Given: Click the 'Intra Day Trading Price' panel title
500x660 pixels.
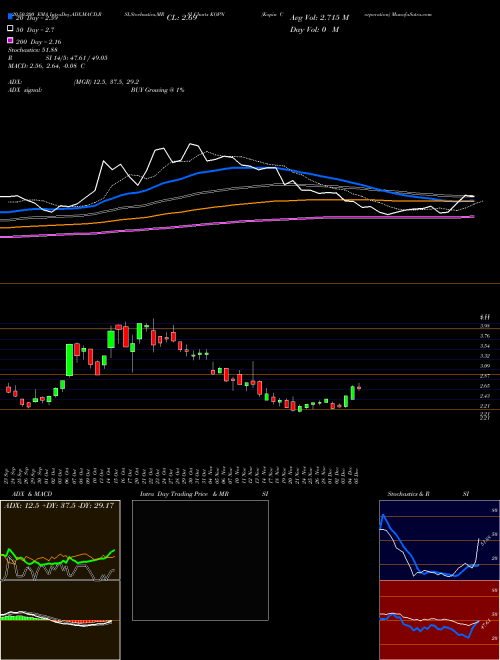Looking at the screenshot, I should (174, 494).
